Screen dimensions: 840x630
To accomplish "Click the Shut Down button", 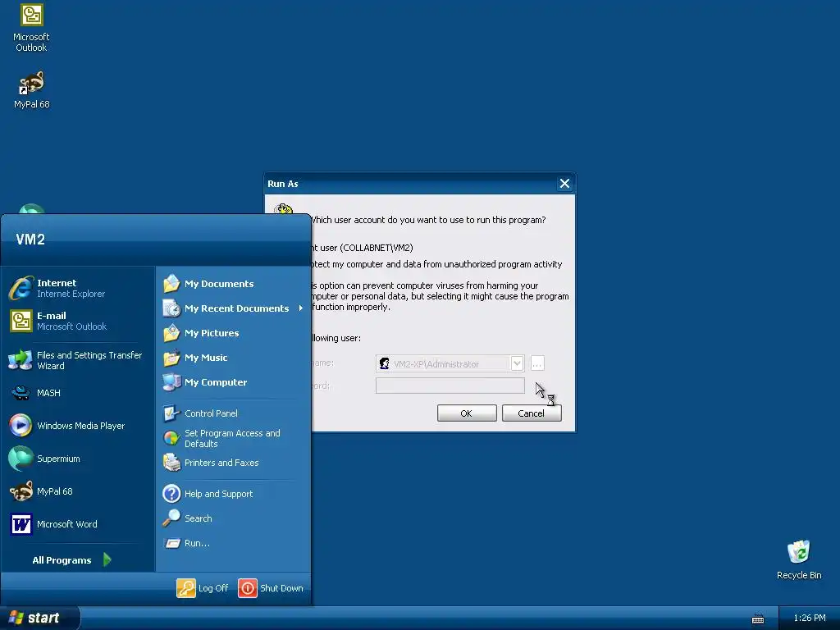I will (271, 587).
